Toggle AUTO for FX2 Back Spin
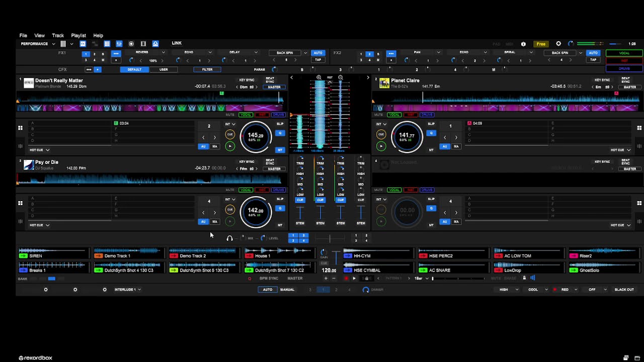This screenshot has height=362, width=644. (593, 53)
